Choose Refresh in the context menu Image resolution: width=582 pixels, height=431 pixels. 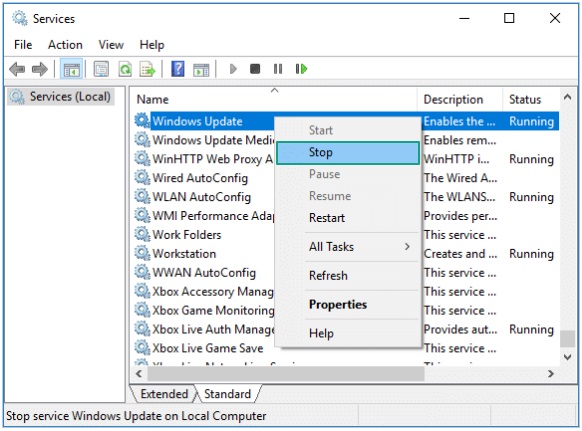[x=348, y=276]
